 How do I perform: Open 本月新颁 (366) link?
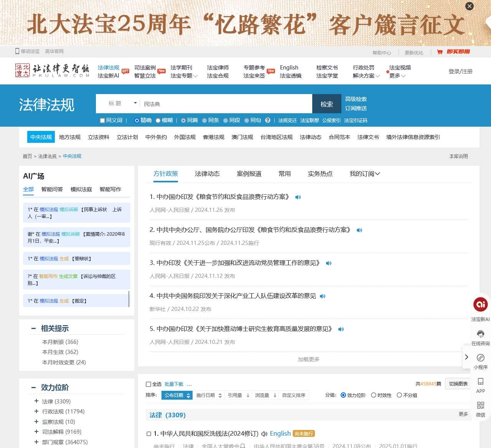(x=60, y=342)
